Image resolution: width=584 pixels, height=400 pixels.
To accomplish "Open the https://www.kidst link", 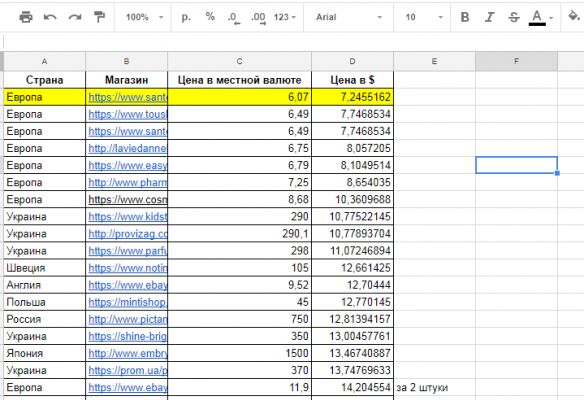I will (128, 217).
